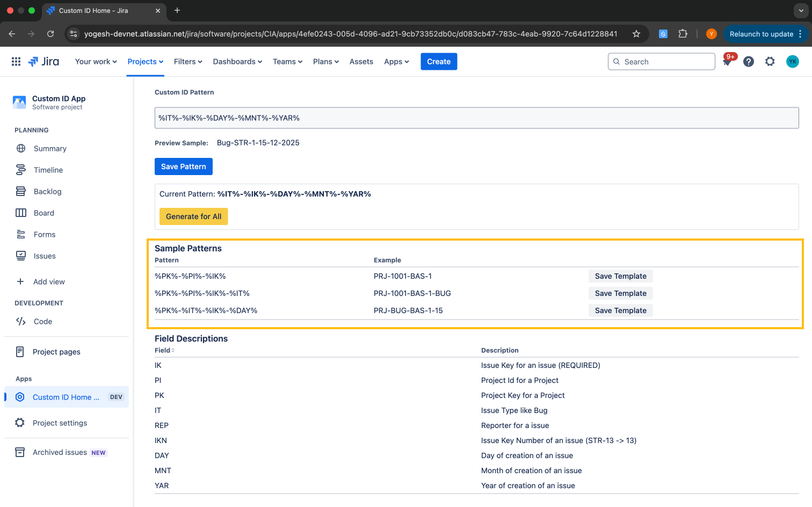This screenshot has width=812, height=507.
Task: Expand the Apps dropdown menu
Action: (396, 62)
